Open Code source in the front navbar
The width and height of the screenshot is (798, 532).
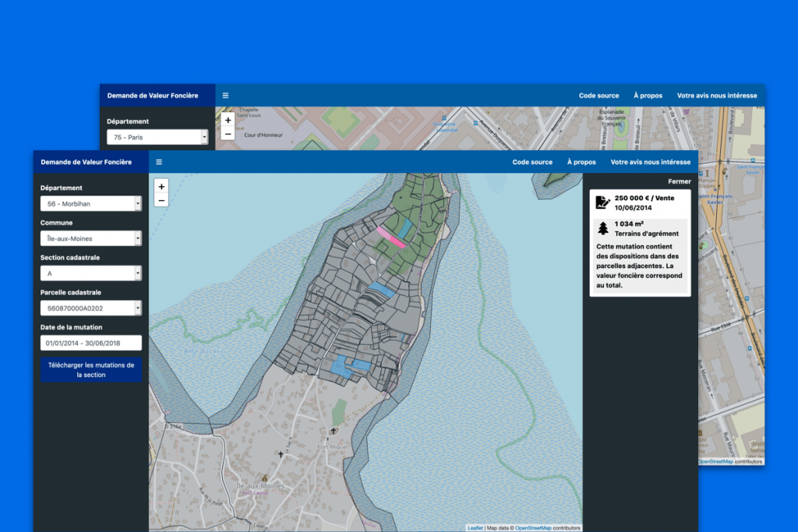pos(532,162)
